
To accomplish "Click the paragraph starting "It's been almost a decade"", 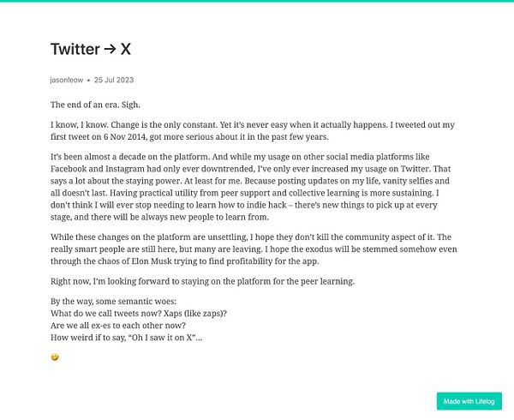I will click(x=251, y=187).
